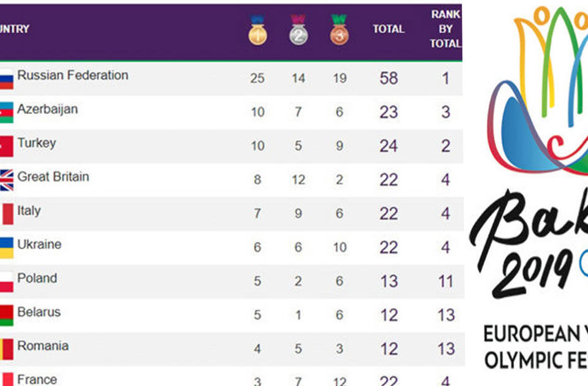
Task: Sort by the RANK BY TOTAL header
Action: tap(445, 29)
